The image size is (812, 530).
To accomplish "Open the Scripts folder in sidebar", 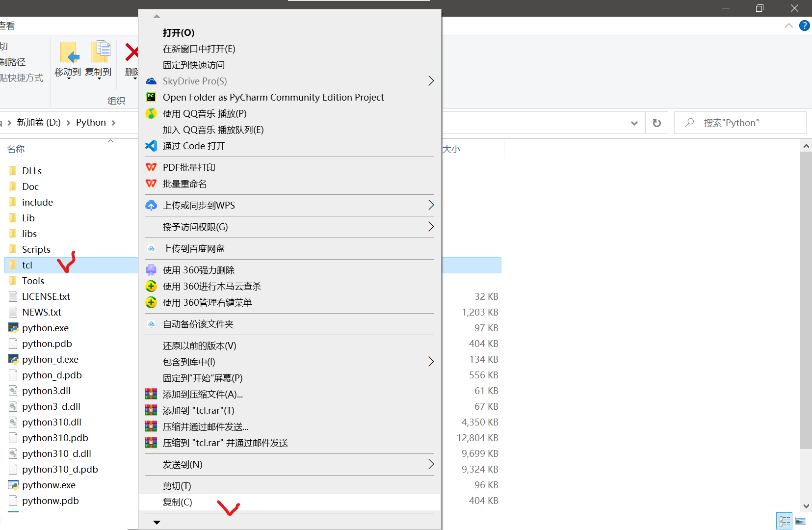I will point(36,249).
